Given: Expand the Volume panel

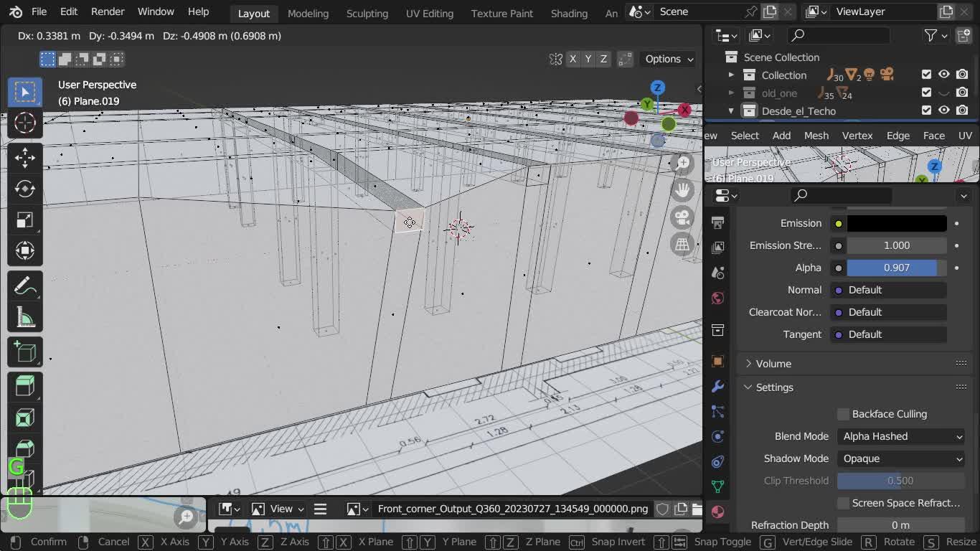Looking at the screenshot, I should point(773,364).
